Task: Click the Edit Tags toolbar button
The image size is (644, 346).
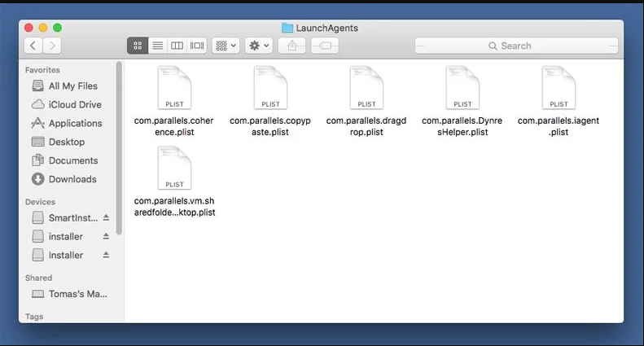Action: pyautogui.click(x=325, y=46)
